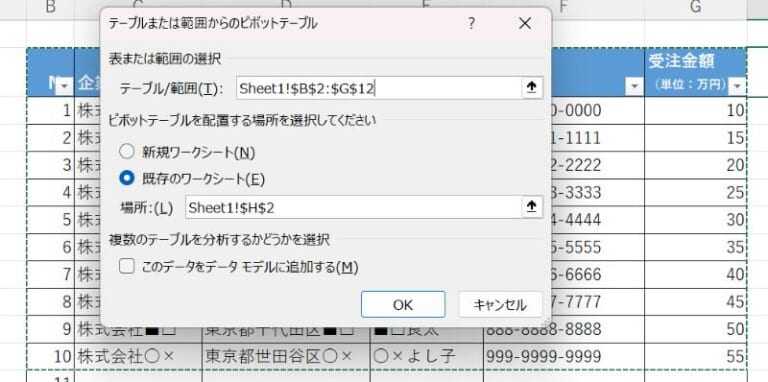Viewport: 768px width, 382px height.
Task: Click the collapse dialog icon for Table/Range field
Action: [531, 88]
